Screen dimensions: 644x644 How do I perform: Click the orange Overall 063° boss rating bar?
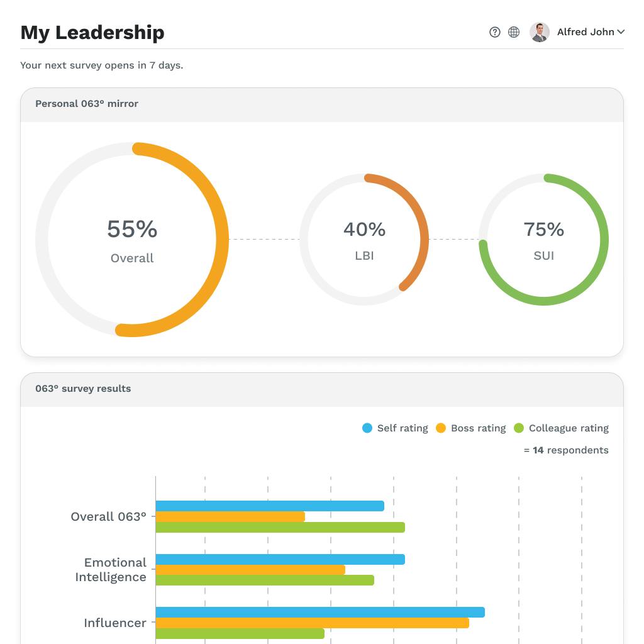click(x=230, y=517)
